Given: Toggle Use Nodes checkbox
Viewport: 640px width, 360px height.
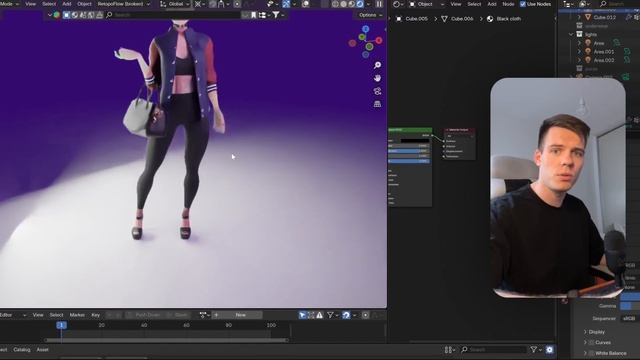Looking at the screenshot, I should pos(523,4).
